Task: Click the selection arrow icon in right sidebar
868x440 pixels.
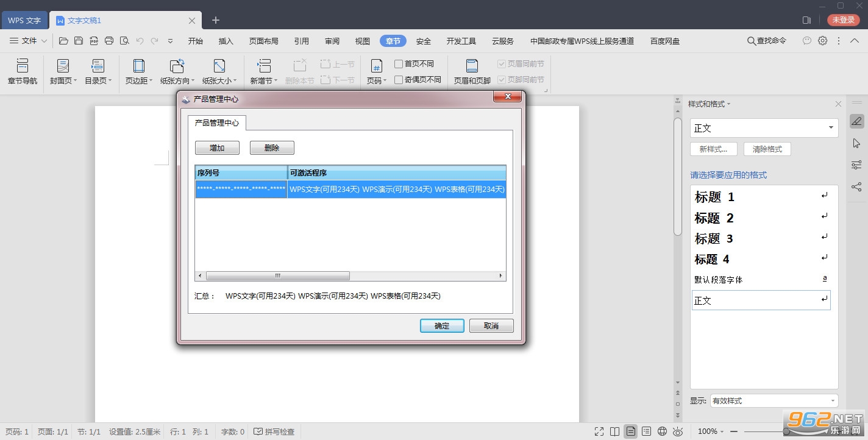Action: pyautogui.click(x=856, y=143)
